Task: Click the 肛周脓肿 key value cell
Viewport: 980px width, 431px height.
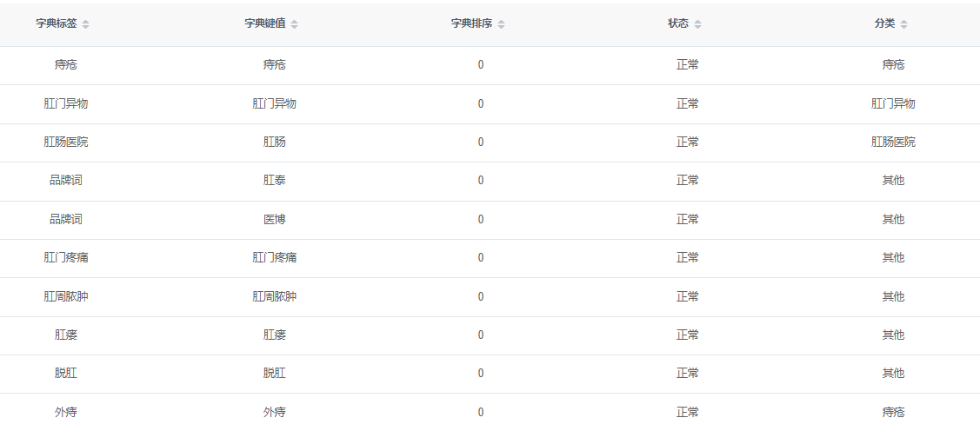Action: (275, 296)
